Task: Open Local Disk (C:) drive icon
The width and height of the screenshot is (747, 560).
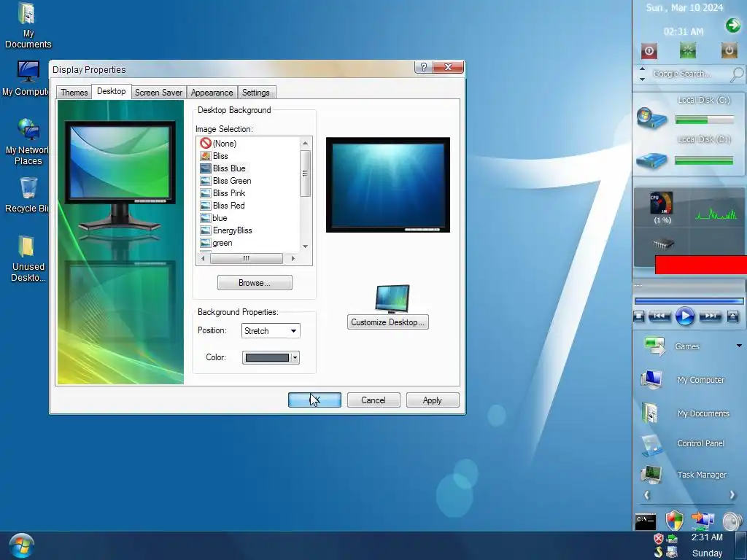Action: (651, 117)
